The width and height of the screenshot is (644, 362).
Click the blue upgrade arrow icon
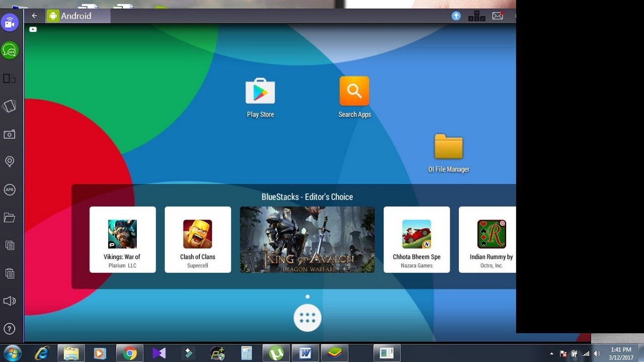[x=456, y=16]
